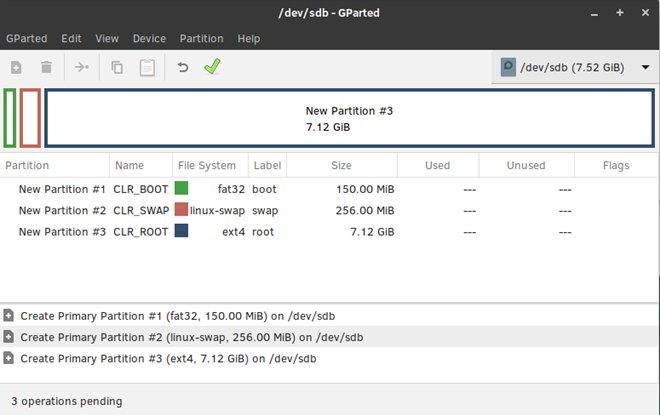This screenshot has height=415, width=660.
Task: Select the New Partition #2 CLR_SWAP row
Action: click(x=328, y=210)
